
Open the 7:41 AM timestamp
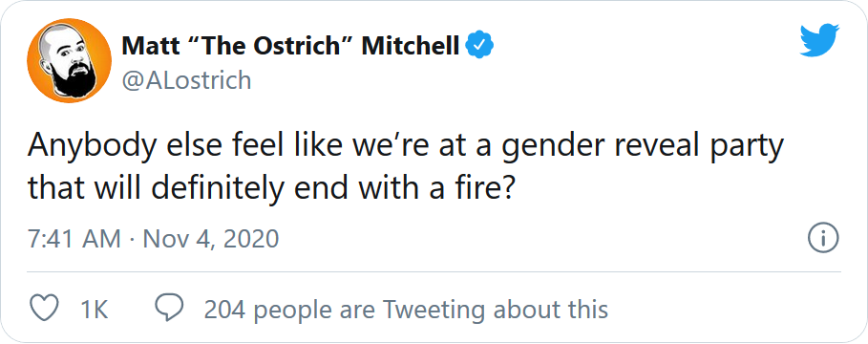(74, 239)
